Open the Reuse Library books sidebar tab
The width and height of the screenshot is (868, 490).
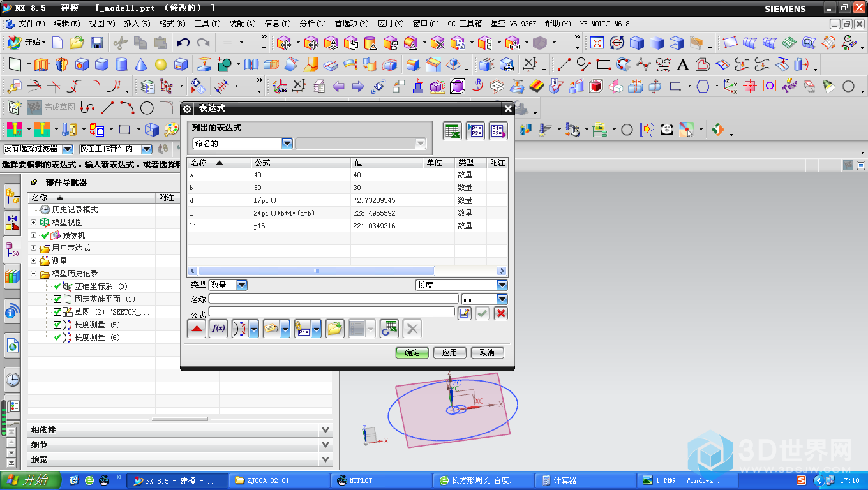(12, 277)
